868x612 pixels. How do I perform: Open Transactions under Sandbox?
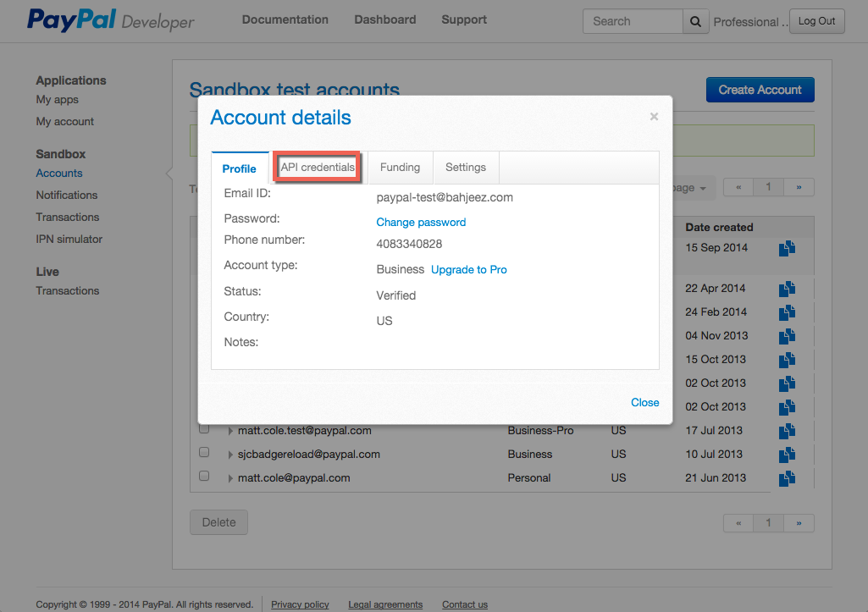tap(68, 218)
